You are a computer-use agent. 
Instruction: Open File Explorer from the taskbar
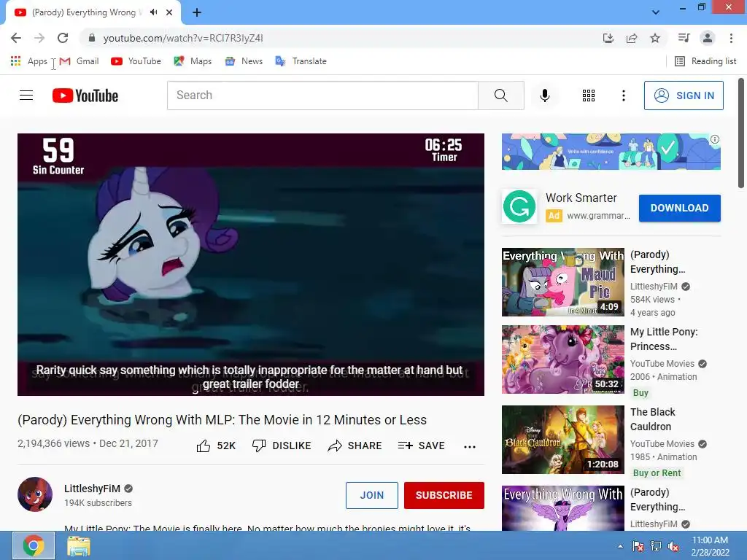click(x=79, y=545)
